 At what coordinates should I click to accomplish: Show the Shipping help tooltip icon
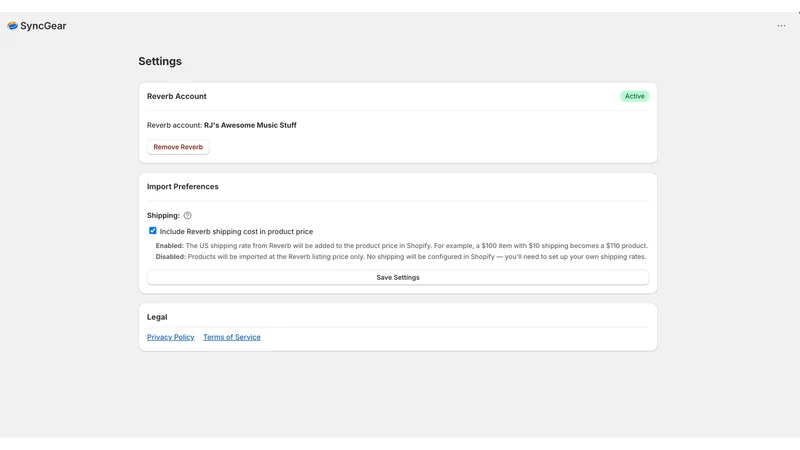187,215
